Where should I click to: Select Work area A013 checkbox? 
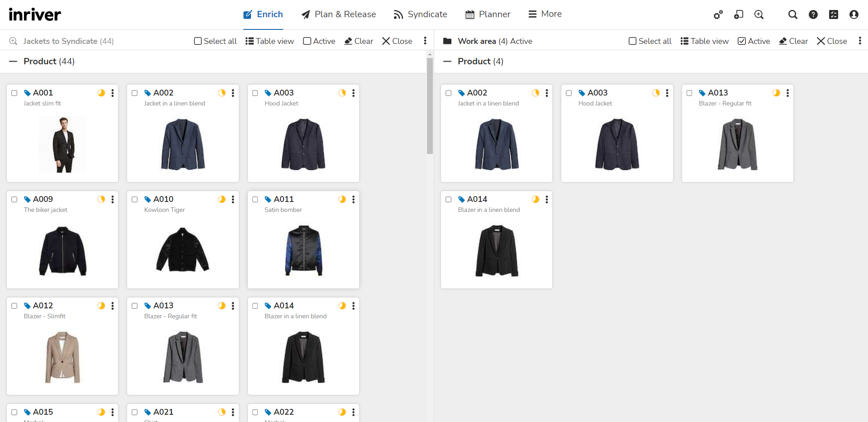(x=689, y=93)
